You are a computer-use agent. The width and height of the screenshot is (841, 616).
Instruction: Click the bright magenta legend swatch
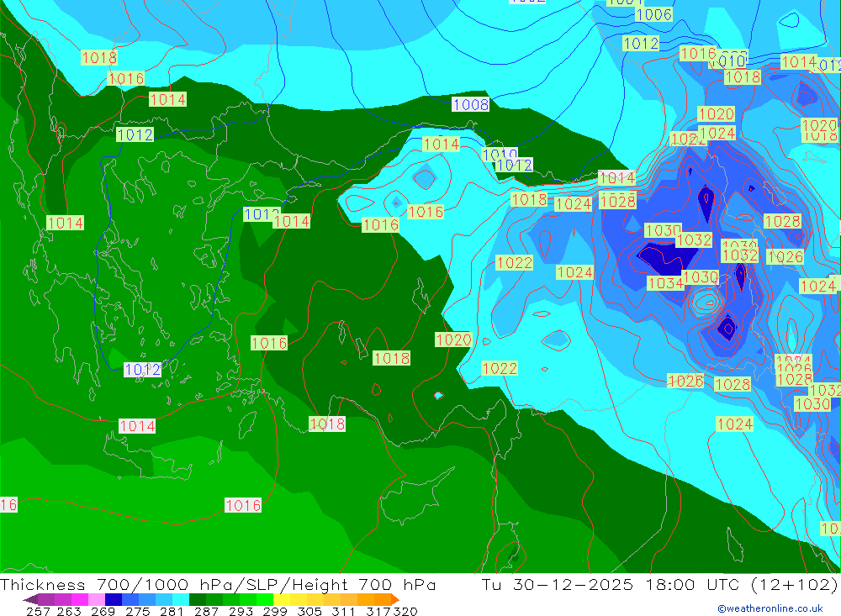pyautogui.click(x=80, y=599)
